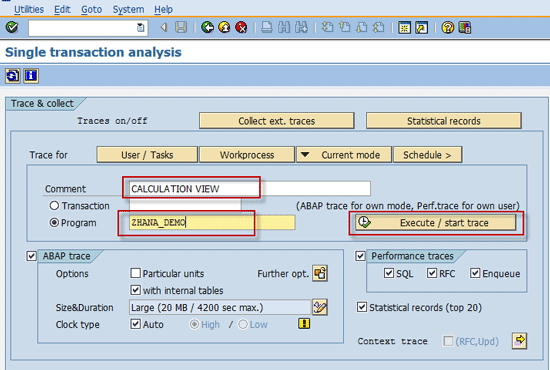Click the yellow Exit icon
Screen dimensions: 550x370
coord(224,27)
